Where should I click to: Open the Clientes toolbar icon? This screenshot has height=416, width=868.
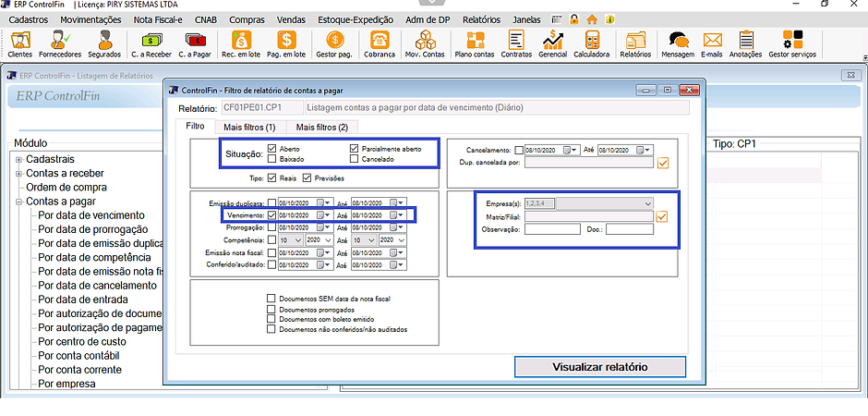point(21,44)
